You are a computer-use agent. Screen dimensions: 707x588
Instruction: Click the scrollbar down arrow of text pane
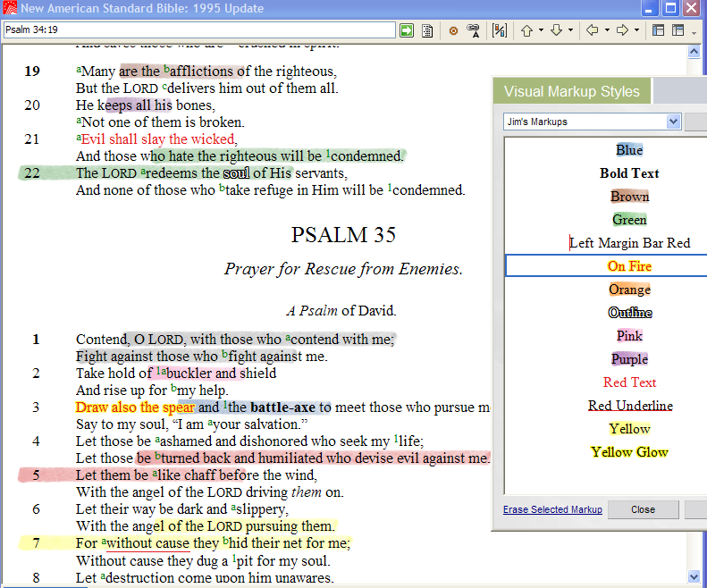pos(694,575)
